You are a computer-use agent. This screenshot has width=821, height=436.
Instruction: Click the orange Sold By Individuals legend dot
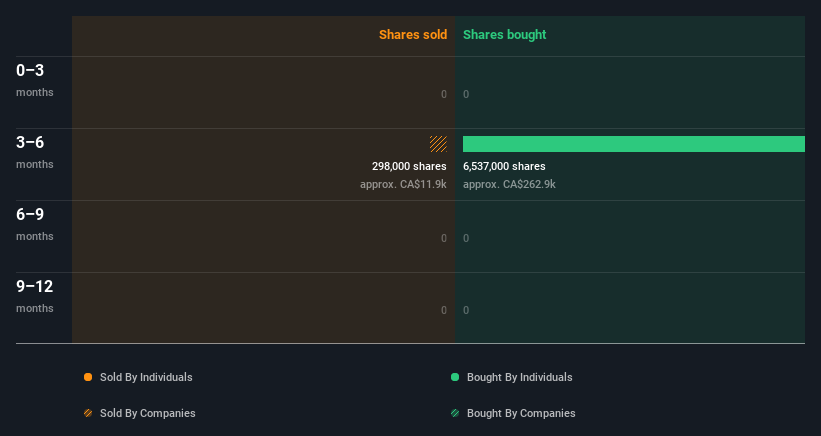coord(88,377)
